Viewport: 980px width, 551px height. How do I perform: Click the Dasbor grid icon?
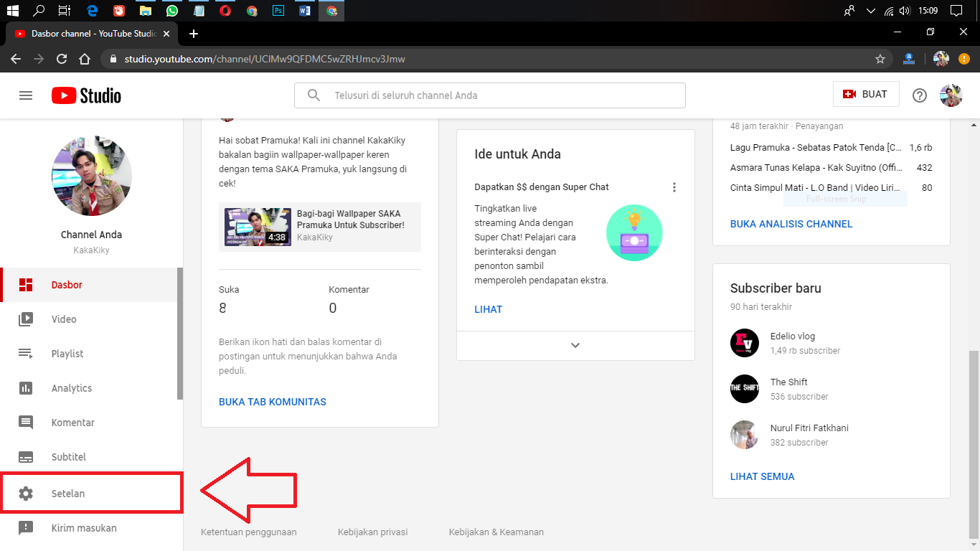pyautogui.click(x=26, y=285)
